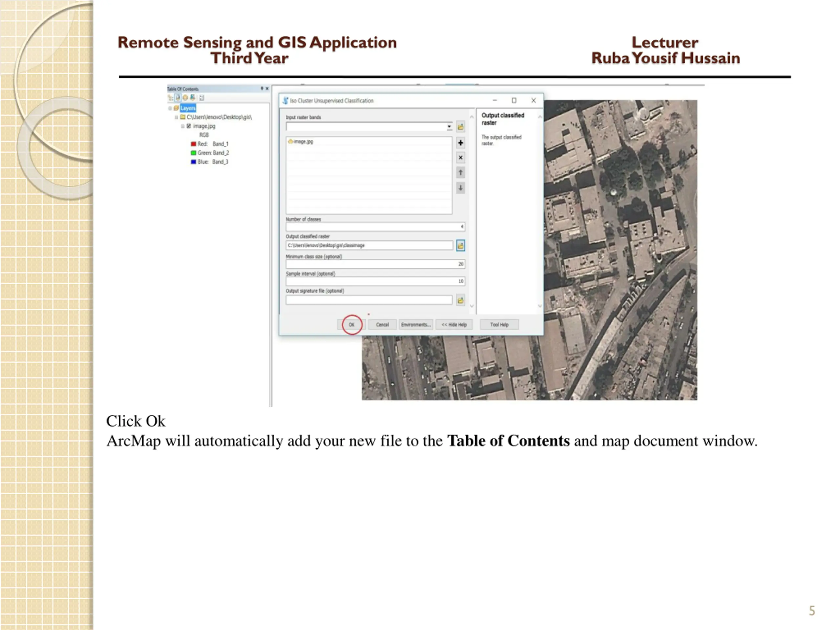The height and width of the screenshot is (630, 840).
Task: Click the Band_1 label text
Action: pyautogui.click(x=220, y=144)
